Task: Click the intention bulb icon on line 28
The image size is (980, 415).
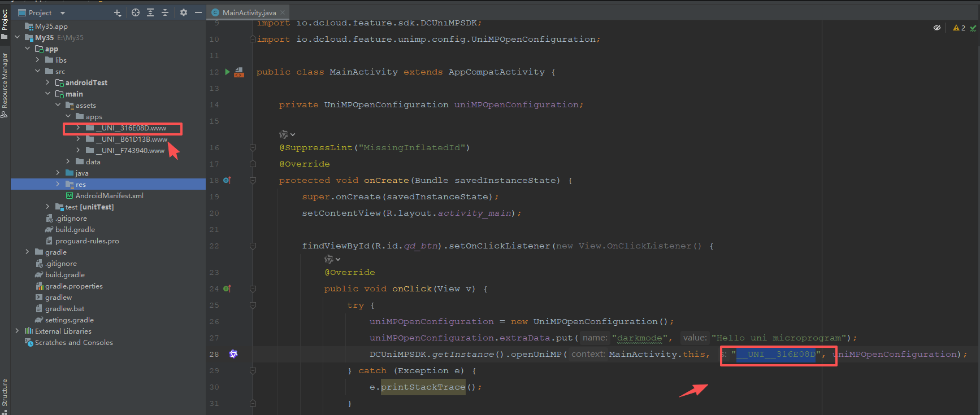Action: (x=233, y=354)
